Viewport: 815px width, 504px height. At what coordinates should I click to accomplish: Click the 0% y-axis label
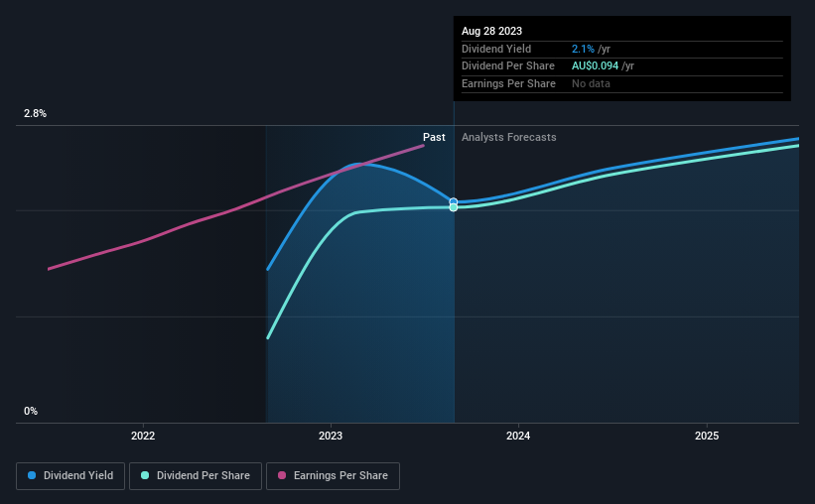tap(31, 411)
